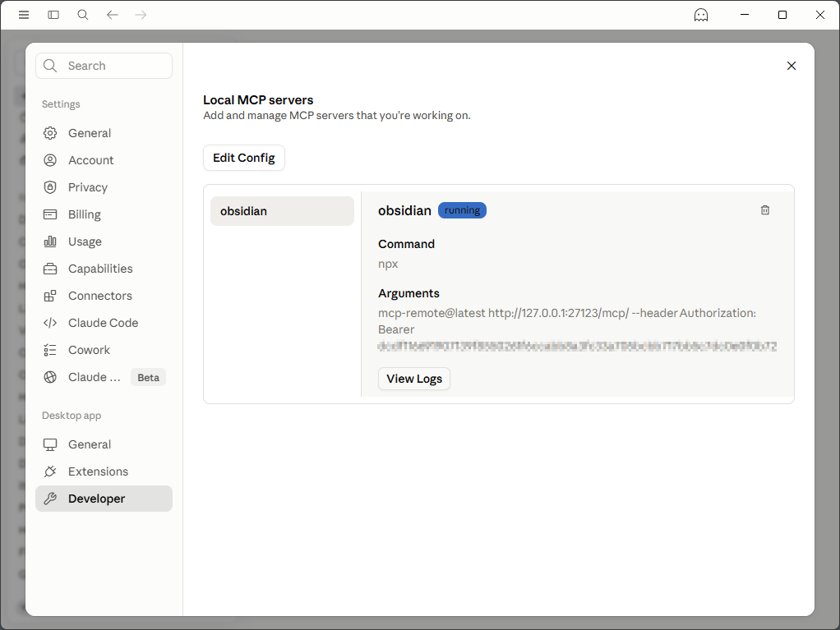Go forward with the right arrow
This screenshot has height=630, width=840.
(x=141, y=15)
